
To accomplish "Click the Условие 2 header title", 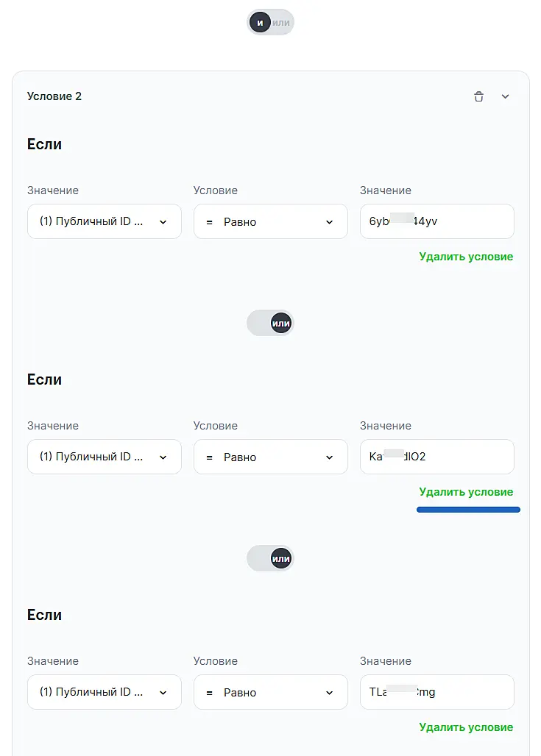I will [x=54, y=96].
